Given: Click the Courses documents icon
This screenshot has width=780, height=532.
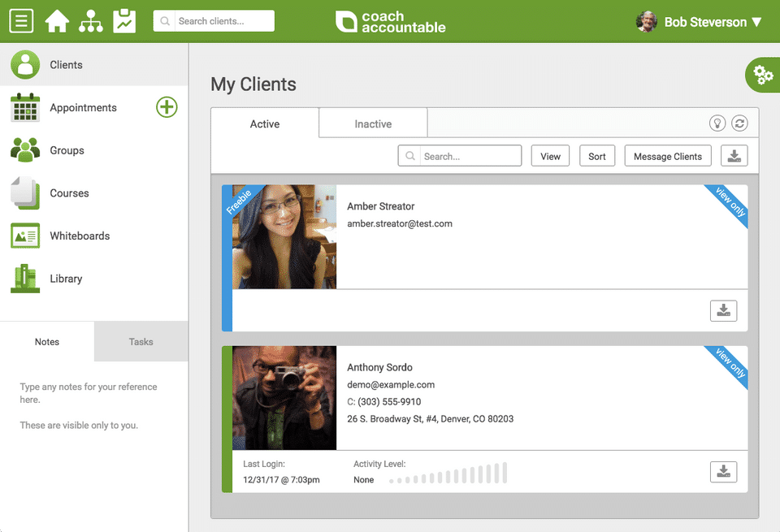Looking at the screenshot, I should coord(25,193).
